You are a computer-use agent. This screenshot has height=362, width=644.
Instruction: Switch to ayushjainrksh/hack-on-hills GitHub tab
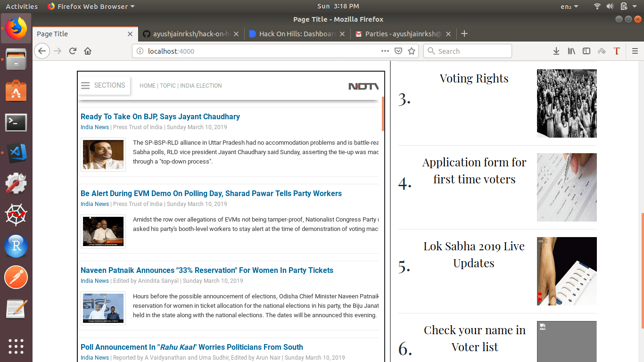pyautogui.click(x=191, y=34)
